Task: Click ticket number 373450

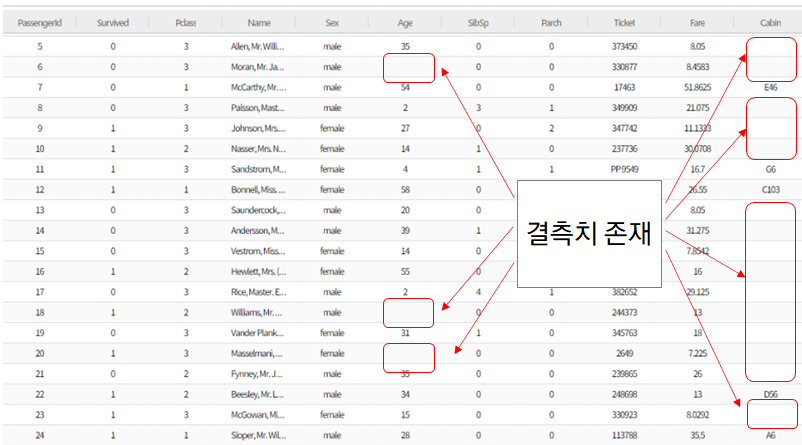Action: pyautogui.click(x=625, y=47)
